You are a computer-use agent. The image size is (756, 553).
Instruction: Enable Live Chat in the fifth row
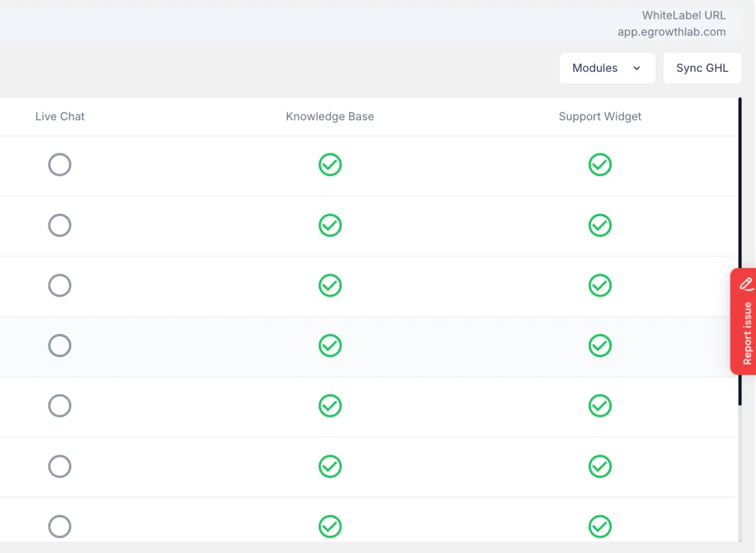pos(60,406)
